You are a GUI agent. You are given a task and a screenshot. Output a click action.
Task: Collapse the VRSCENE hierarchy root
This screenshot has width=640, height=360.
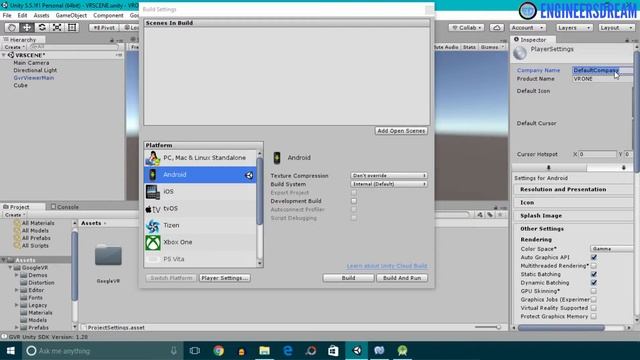pos(4,55)
